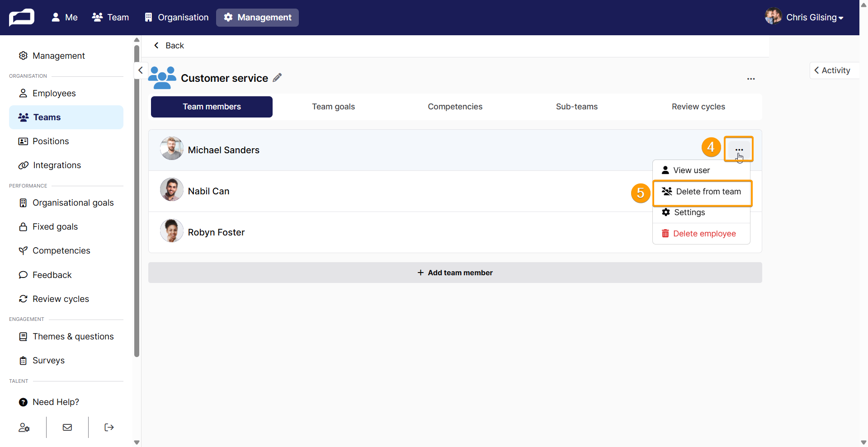The image size is (868, 447).
Task: Go Back to previous page
Action: pos(169,46)
